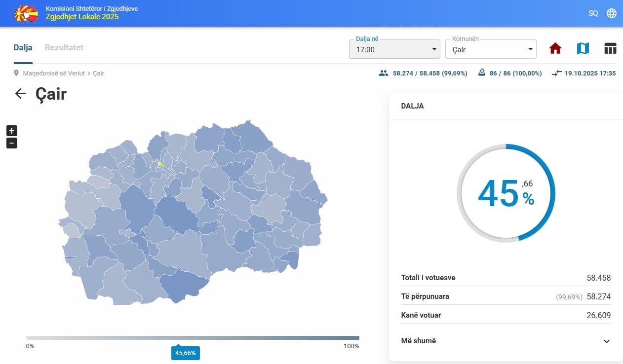Click the turnout percentage donut chart

(x=506, y=193)
